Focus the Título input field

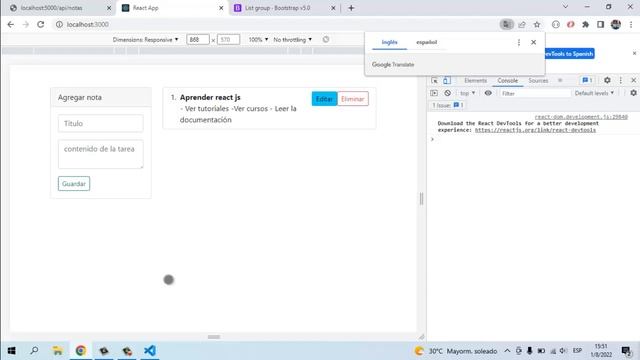tap(100, 123)
